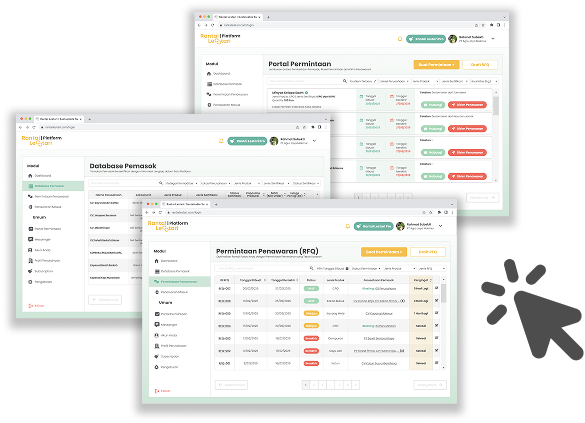The image size is (585, 423).
Task: Expand Lokasi Perusahaan filter in Database Pemasok window
Action: pos(216,183)
